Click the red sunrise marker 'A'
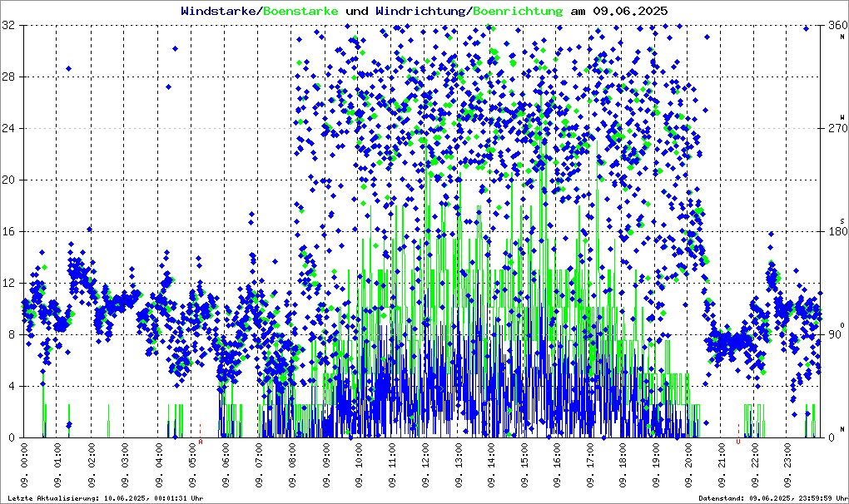The image size is (849, 504). [201, 442]
